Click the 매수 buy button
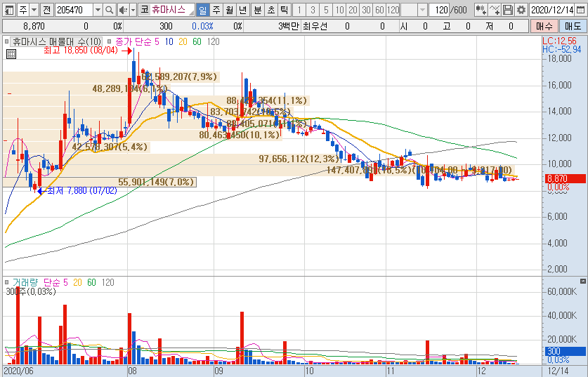The height and width of the screenshot is (377, 588). (x=544, y=26)
